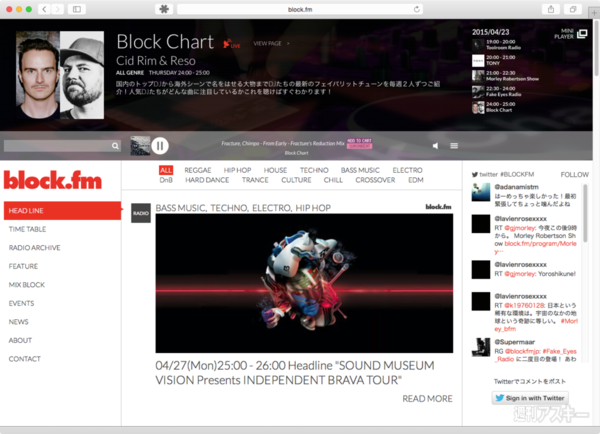Viewport: 600px width, 434px height.
Task: Click the LIVE indicator icon
Action: [232, 44]
